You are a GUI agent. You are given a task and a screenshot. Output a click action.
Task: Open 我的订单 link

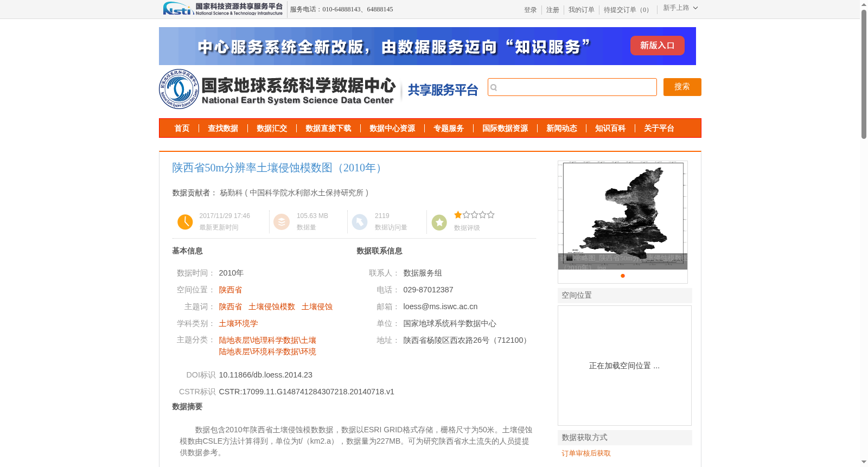(581, 10)
